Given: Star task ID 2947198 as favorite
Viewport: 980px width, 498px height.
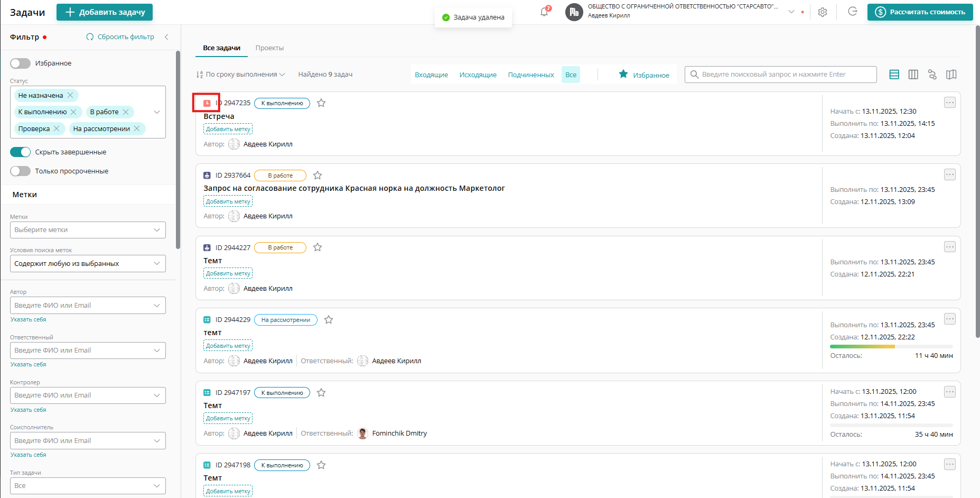Looking at the screenshot, I should point(321,465).
